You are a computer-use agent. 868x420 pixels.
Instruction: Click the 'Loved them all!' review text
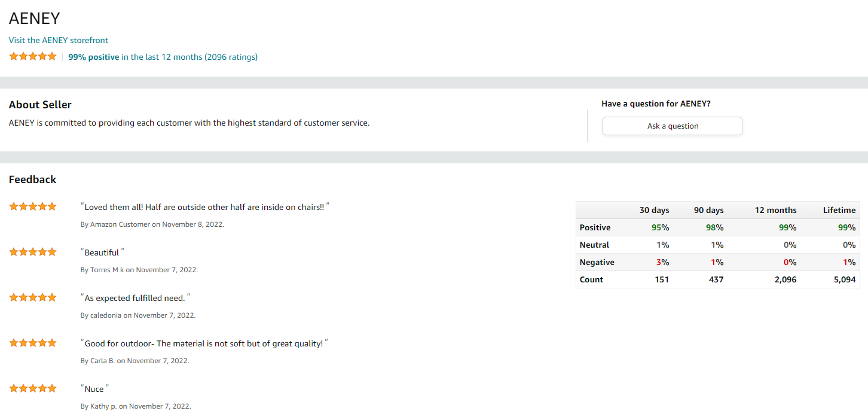(x=204, y=207)
